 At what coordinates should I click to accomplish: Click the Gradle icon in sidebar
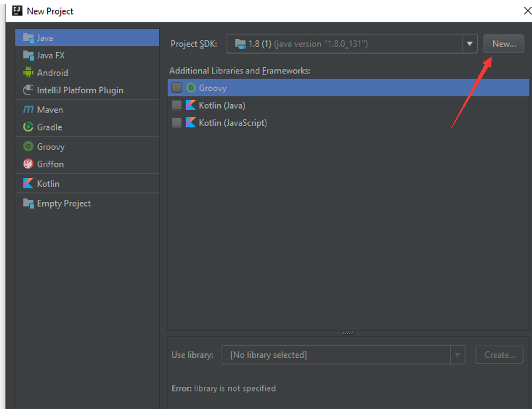(x=28, y=127)
